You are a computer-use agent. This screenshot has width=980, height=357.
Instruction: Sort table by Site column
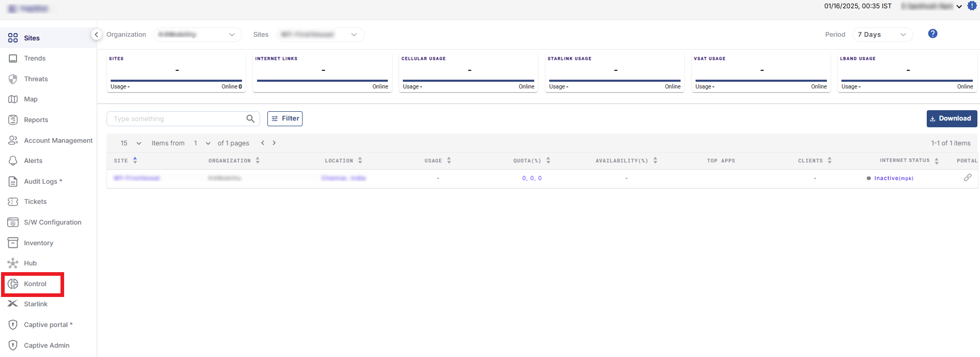point(135,160)
